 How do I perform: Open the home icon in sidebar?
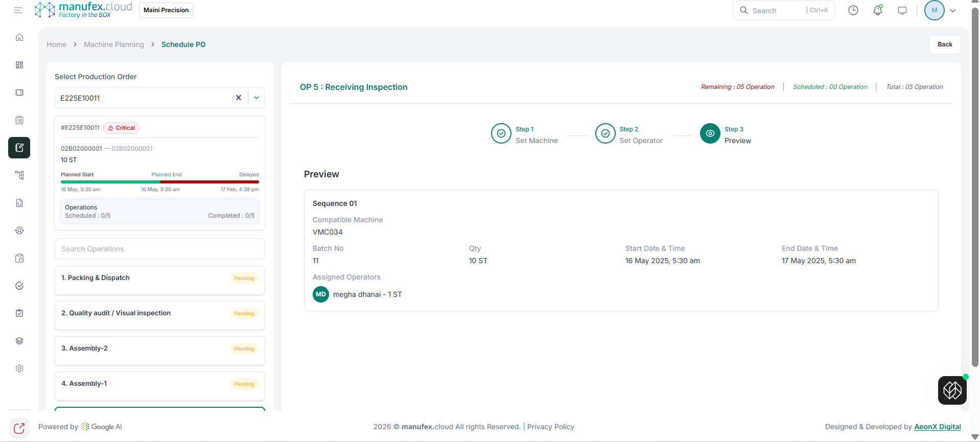pyautogui.click(x=19, y=37)
